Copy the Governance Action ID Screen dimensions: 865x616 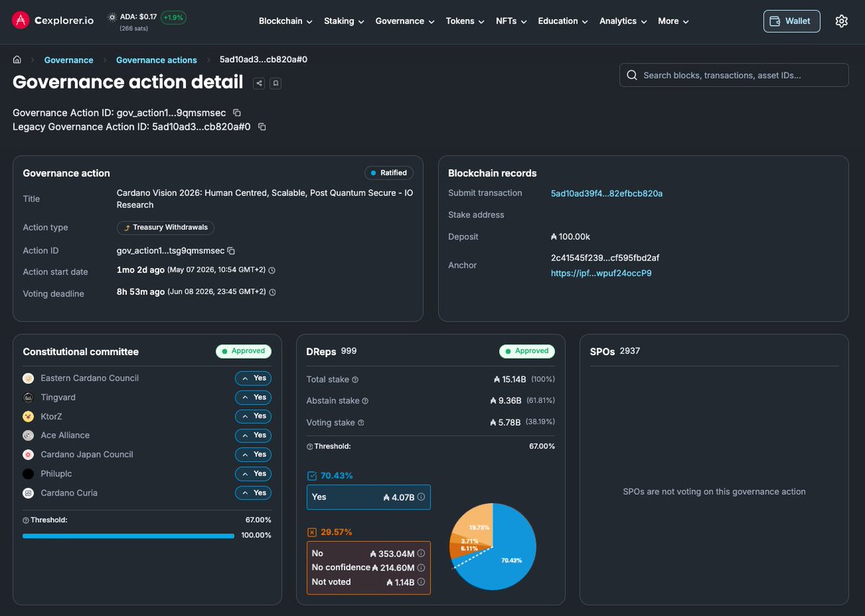pyautogui.click(x=236, y=113)
